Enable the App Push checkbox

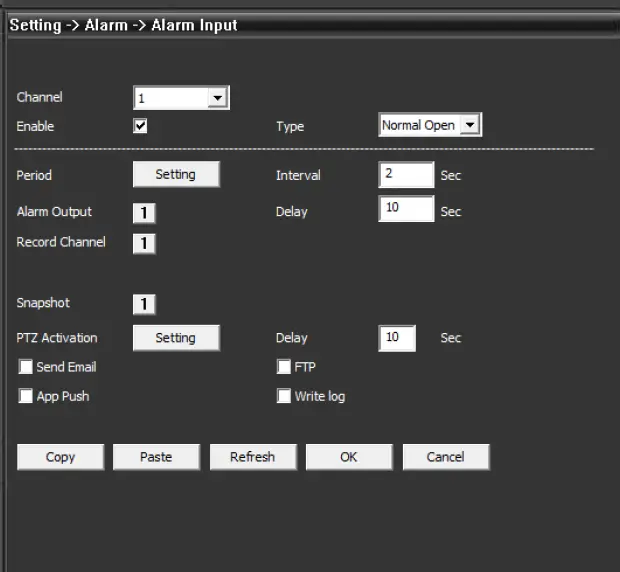pyautogui.click(x=26, y=396)
